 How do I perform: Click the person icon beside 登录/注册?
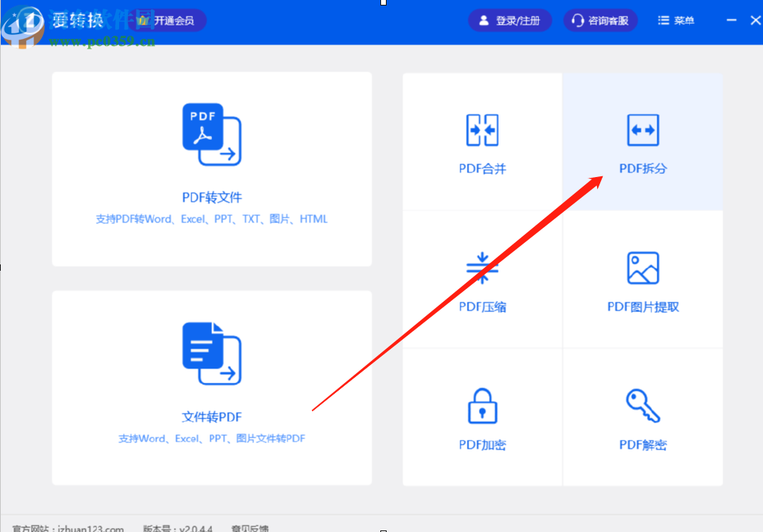[x=484, y=20]
